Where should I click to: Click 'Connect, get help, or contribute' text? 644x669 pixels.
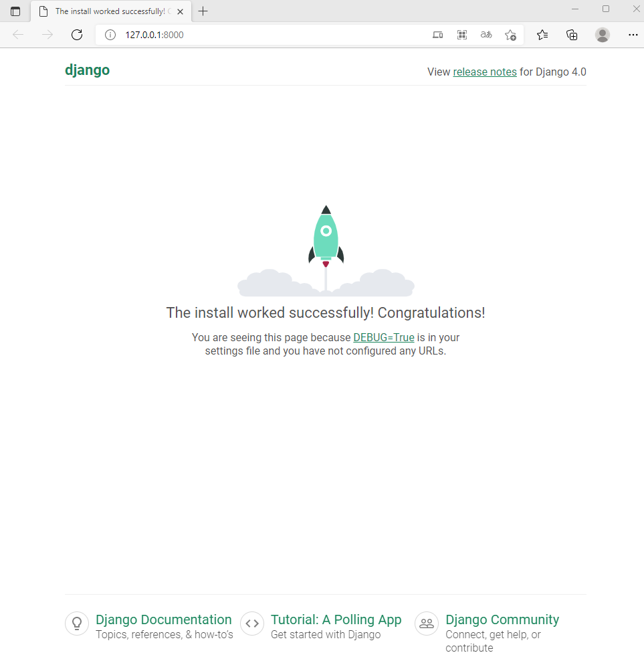click(493, 642)
